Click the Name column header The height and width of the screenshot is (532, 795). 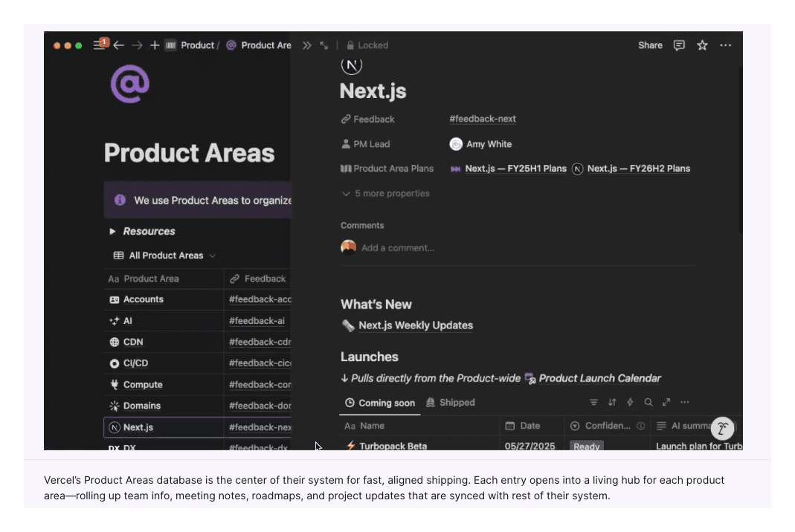point(419,426)
